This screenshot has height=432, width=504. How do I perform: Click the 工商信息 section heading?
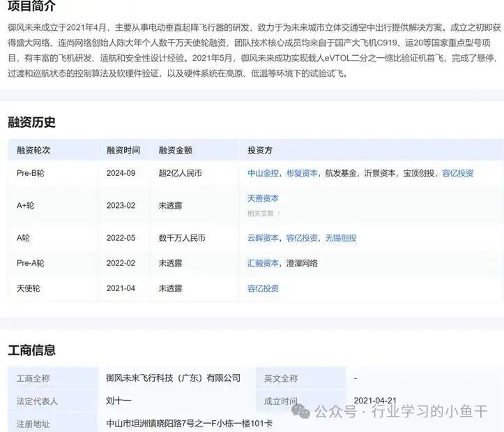click(x=32, y=350)
